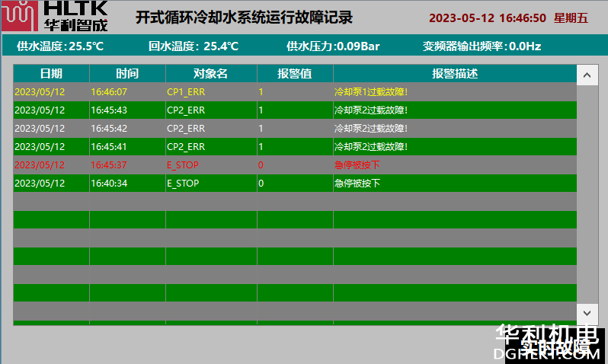Sort by the 日期 column header

point(51,74)
